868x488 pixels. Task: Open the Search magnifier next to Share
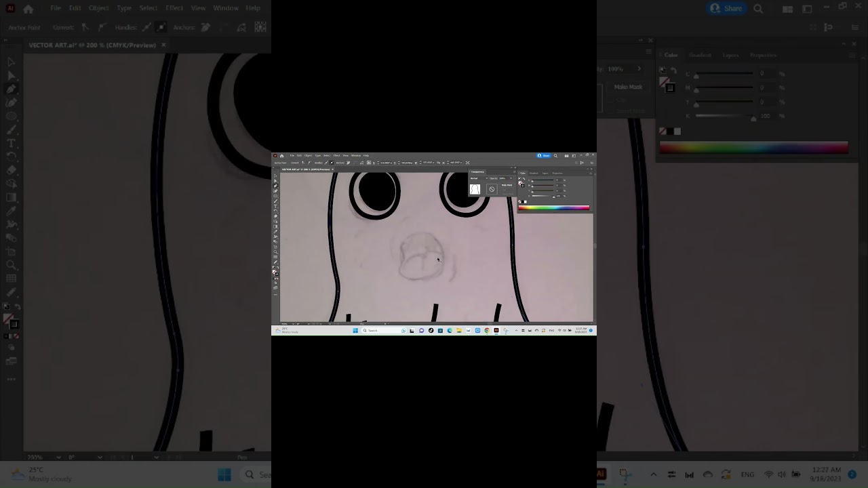click(x=555, y=156)
